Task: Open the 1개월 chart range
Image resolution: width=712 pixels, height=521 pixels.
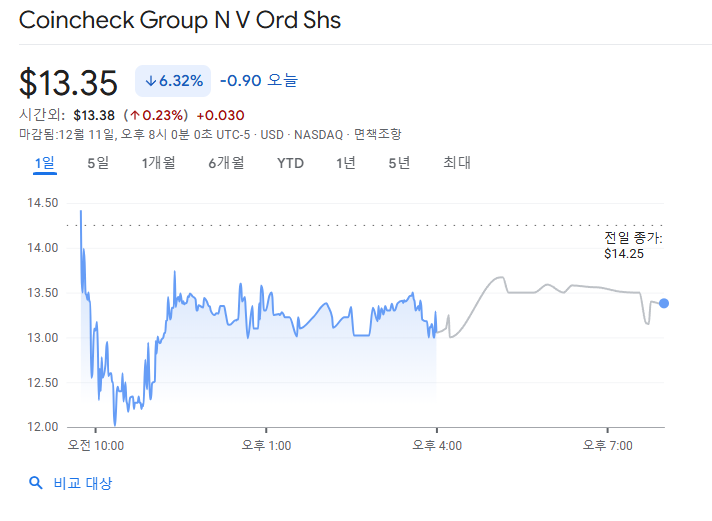Action: [158, 163]
